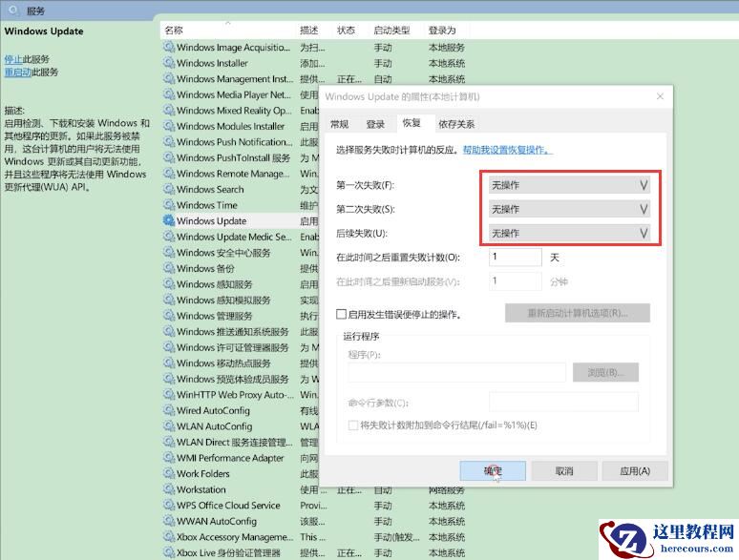Open the 依存关系 tab
This screenshot has width=739, height=560.
tap(456, 124)
